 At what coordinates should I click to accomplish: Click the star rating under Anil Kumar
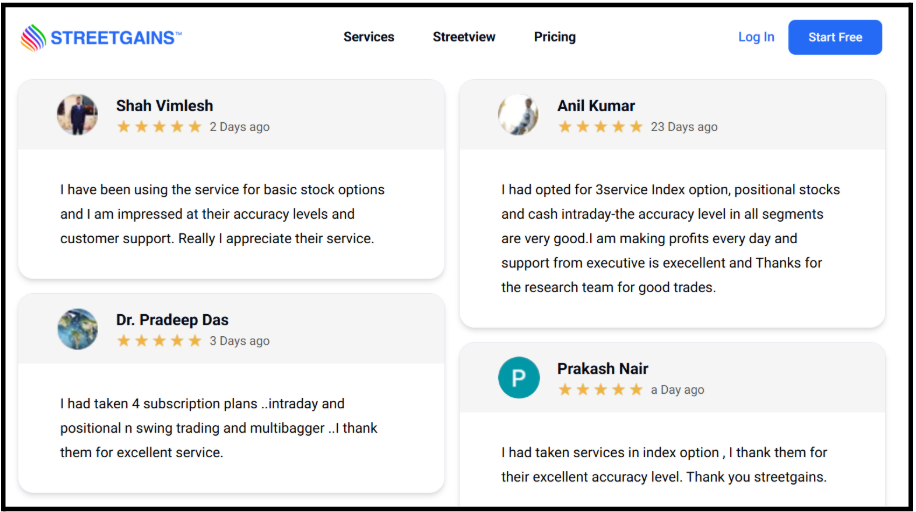pyautogui.click(x=600, y=127)
